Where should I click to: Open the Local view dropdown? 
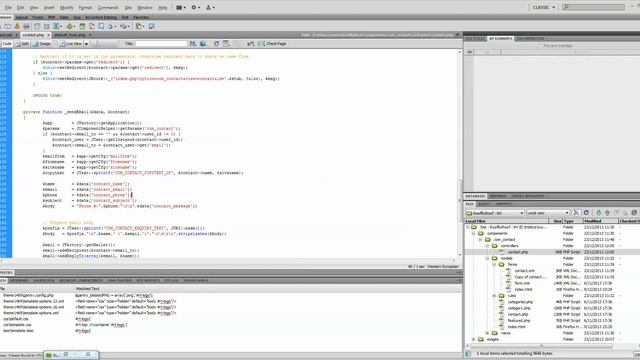547,213
